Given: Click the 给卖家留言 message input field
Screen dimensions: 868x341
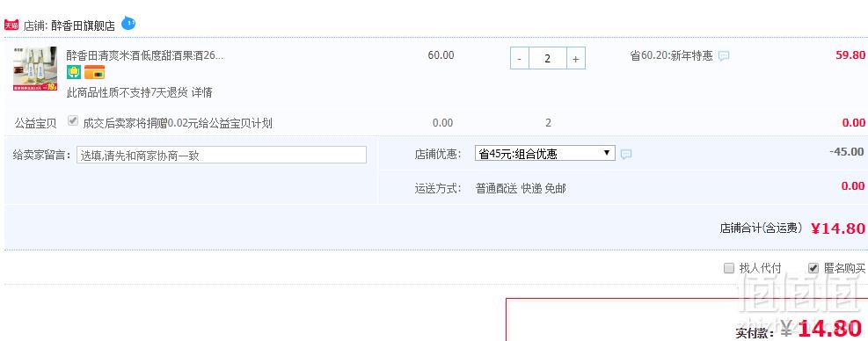Looking at the screenshot, I should tap(222, 155).
